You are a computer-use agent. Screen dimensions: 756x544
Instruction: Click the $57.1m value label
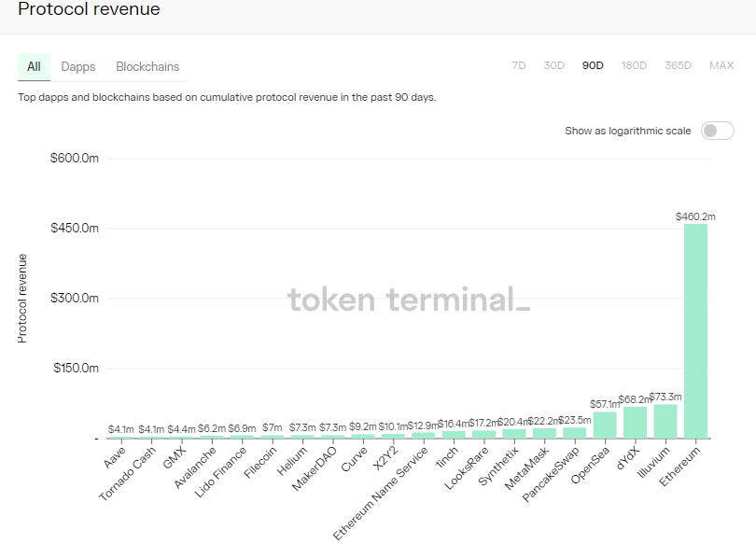pyautogui.click(x=605, y=404)
